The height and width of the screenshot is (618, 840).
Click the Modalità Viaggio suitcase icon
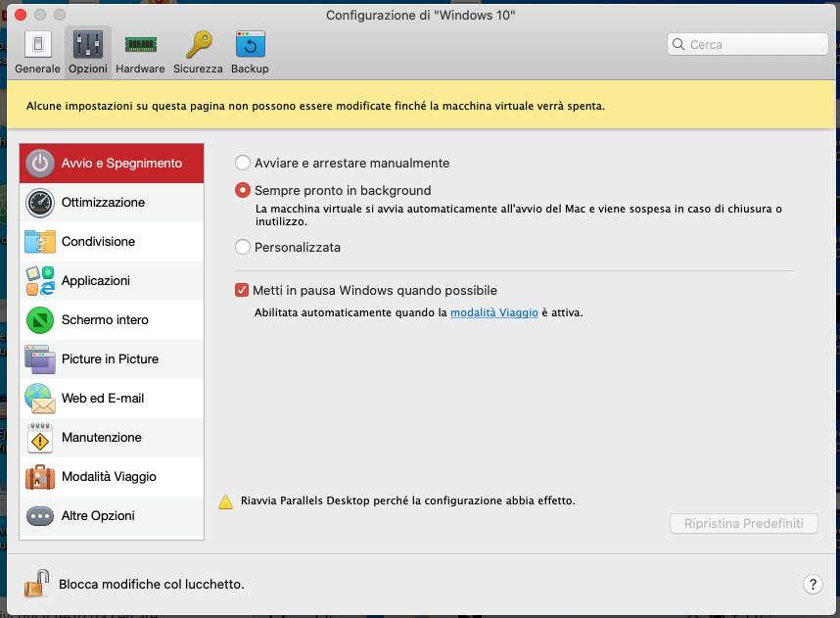[39, 477]
